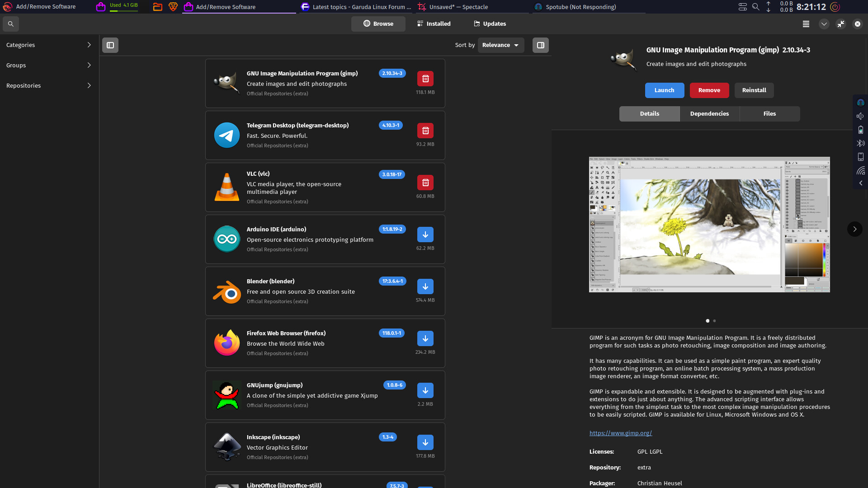868x488 pixels.
Task: Collapse the right edge quick-settings bar
Action: pyautogui.click(x=861, y=183)
